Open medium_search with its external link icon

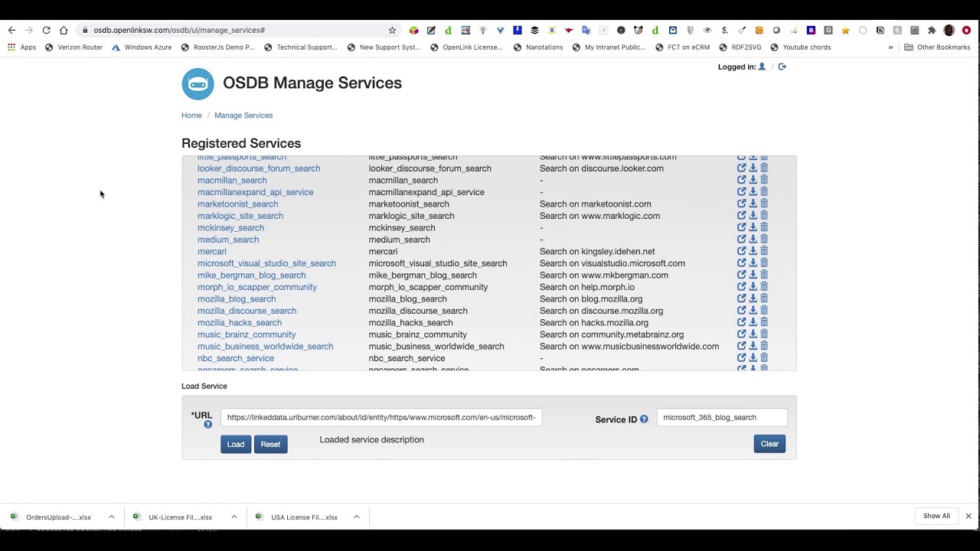coord(741,239)
